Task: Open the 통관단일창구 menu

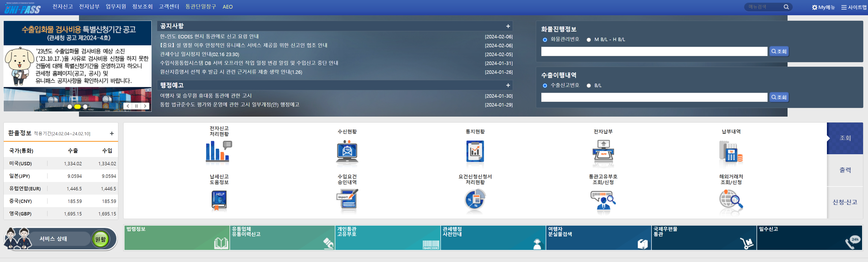Action: coord(201,7)
